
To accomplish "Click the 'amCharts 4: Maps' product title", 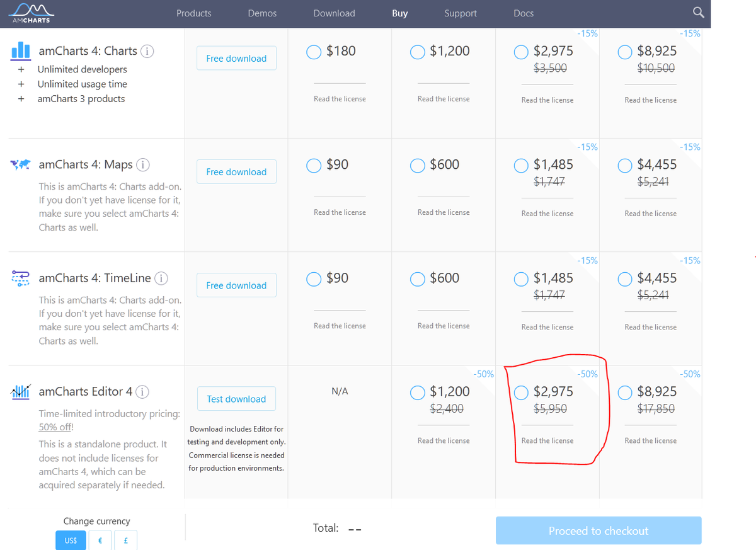I will pos(86,164).
